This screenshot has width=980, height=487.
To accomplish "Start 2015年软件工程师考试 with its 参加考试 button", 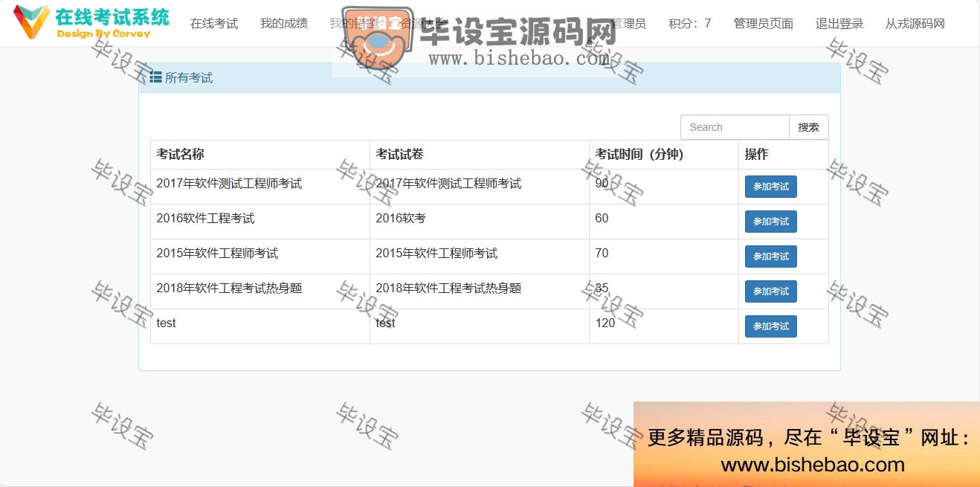I will tap(771, 257).
